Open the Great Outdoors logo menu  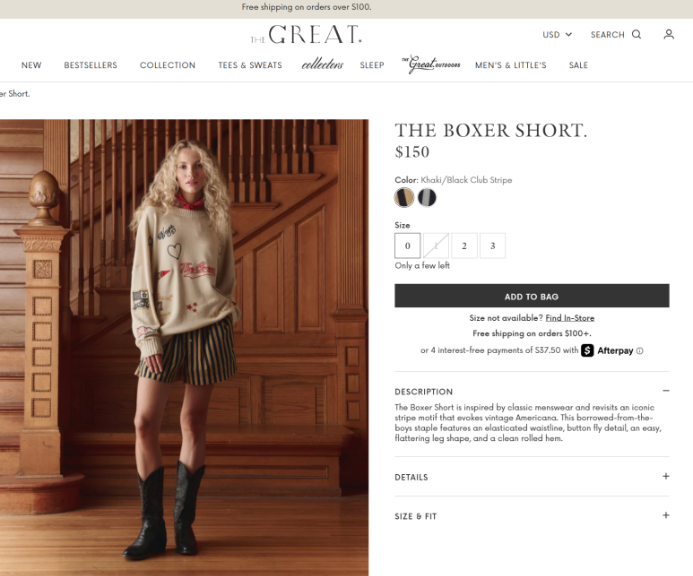coord(430,65)
